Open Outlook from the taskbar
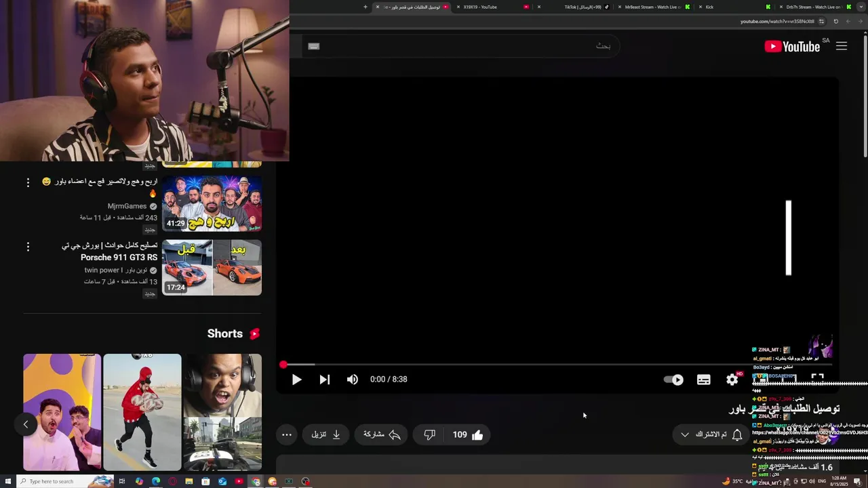868x488 pixels. (x=222, y=481)
